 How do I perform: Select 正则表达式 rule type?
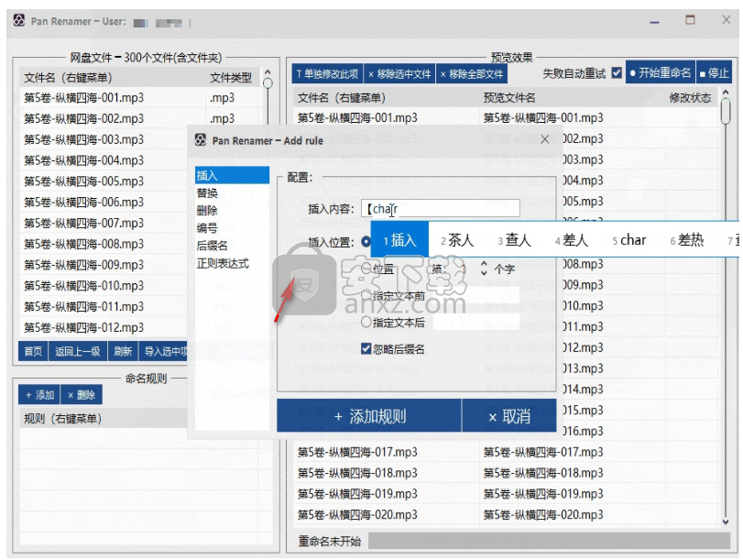tap(232, 264)
